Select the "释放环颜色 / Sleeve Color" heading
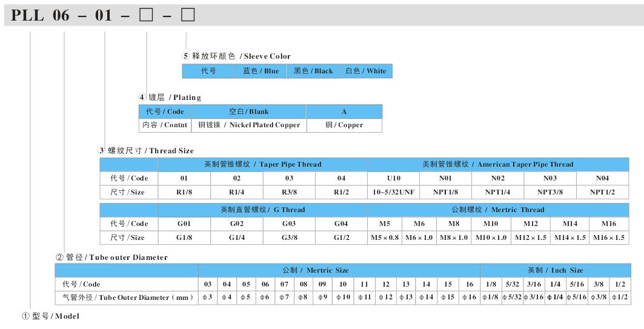This screenshot has height=329, width=644. pyautogui.click(x=236, y=56)
